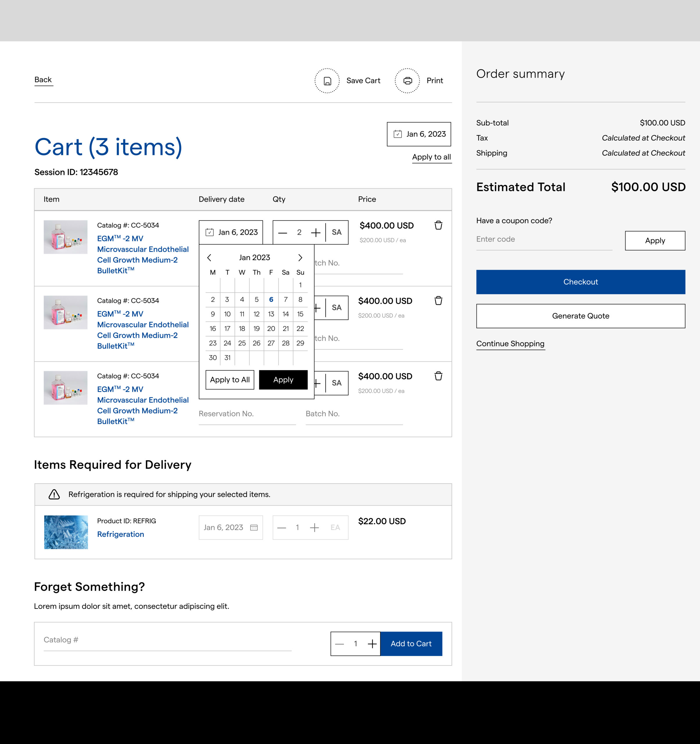Click the Print printer icon
Image resolution: width=700 pixels, height=744 pixels.
407,81
